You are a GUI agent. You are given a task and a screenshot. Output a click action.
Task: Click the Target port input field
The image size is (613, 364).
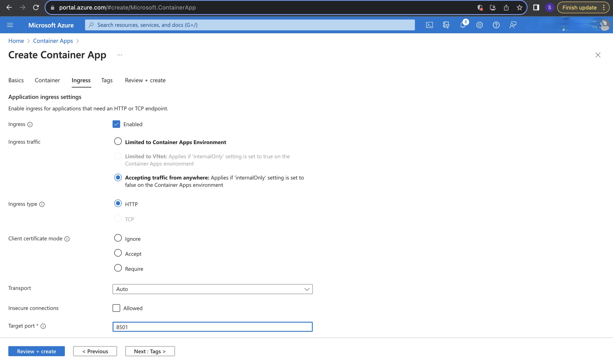(x=212, y=327)
